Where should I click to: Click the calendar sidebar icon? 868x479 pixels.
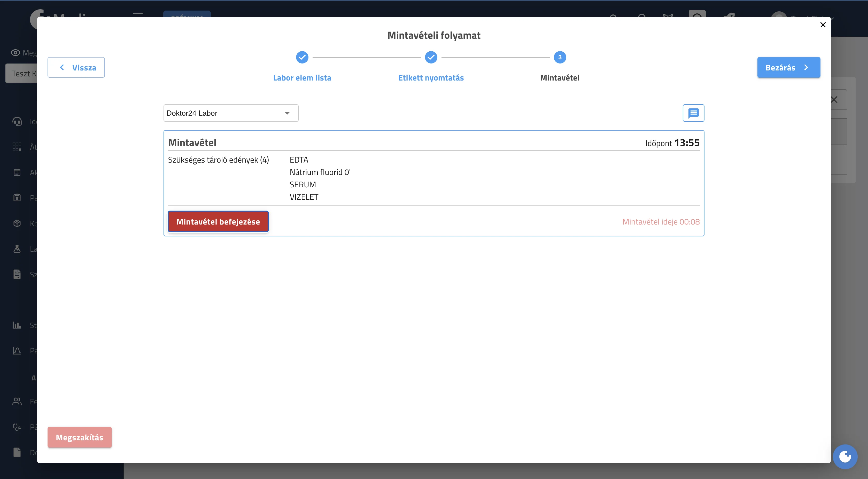coord(17,172)
